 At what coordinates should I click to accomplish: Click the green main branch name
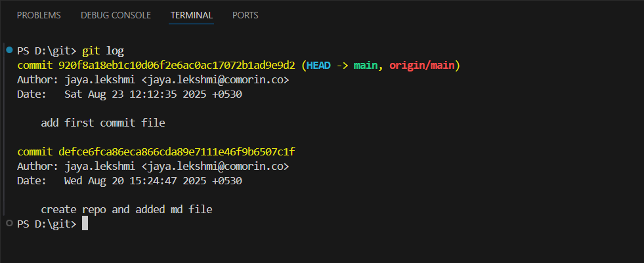tap(368, 66)
